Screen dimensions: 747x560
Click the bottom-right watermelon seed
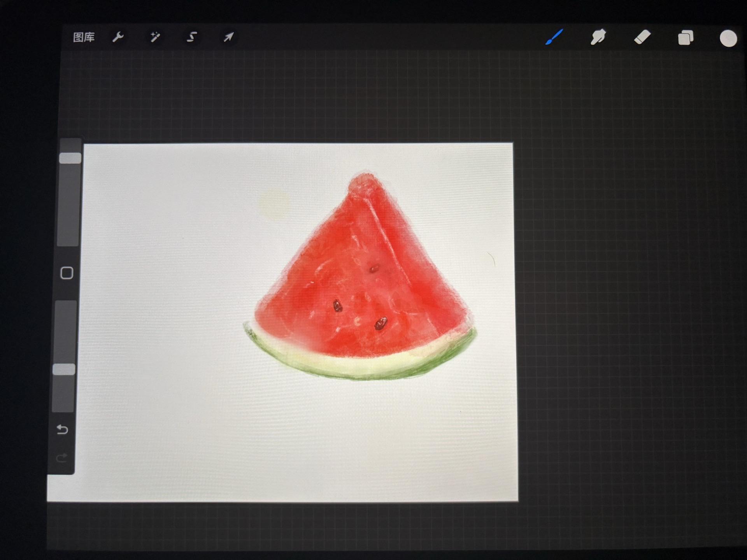point(381,324)
